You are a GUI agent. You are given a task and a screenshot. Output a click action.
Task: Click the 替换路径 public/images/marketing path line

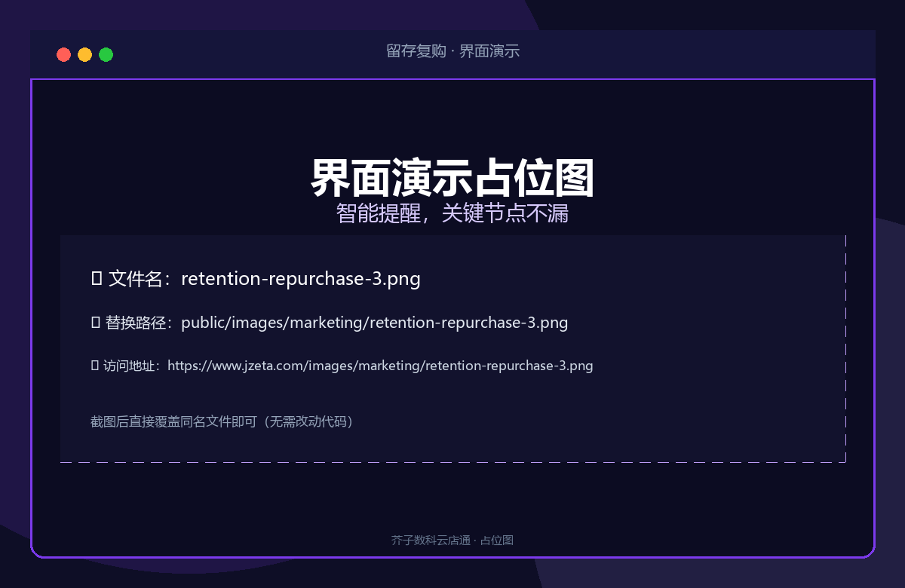coord(330,323)
